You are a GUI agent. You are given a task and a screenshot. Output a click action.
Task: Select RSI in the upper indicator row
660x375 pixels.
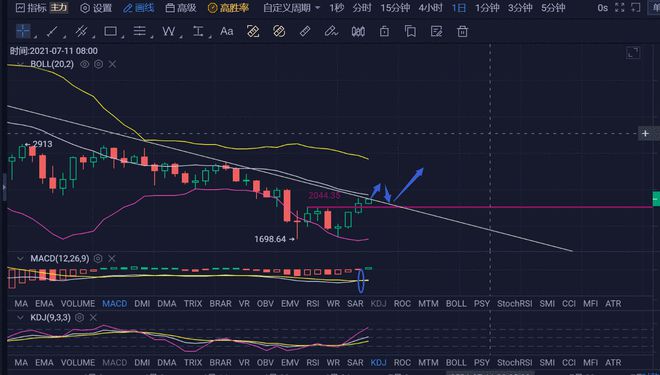[313, 303]
